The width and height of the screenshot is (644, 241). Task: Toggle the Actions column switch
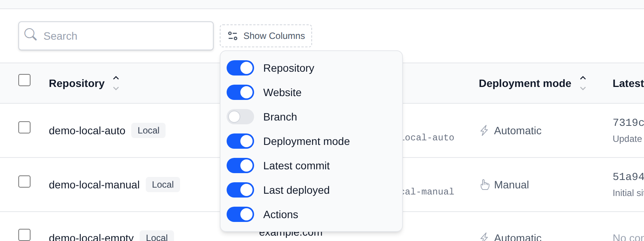240,214
